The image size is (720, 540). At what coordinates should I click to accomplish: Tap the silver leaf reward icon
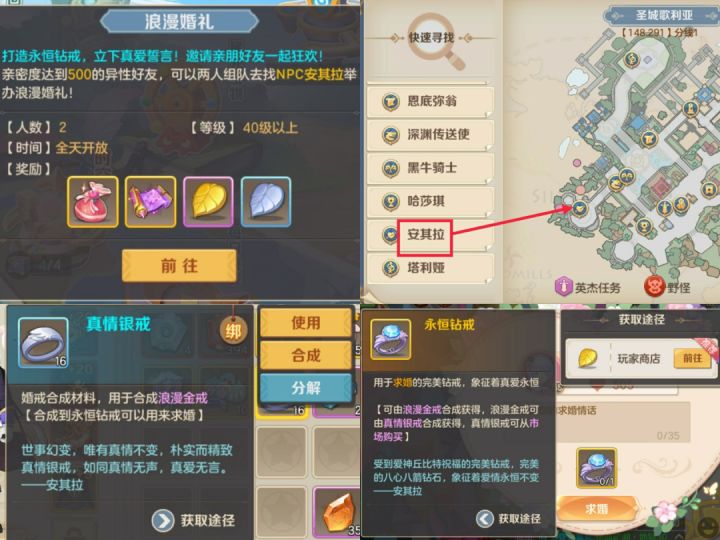266,202
